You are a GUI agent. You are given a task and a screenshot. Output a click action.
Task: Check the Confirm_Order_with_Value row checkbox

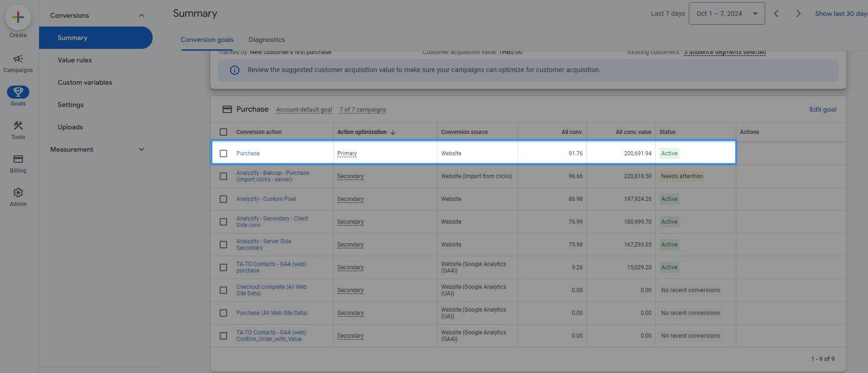point(223,336)
